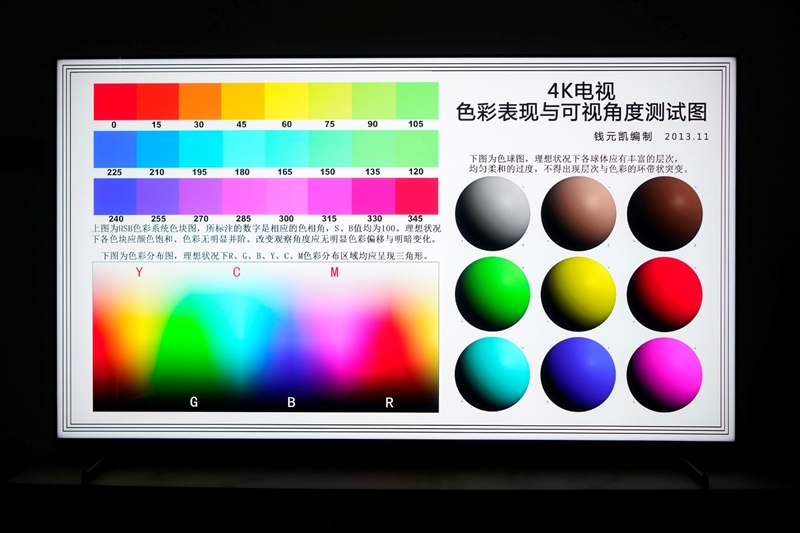Select the orange color block labeled 30

(200, 101)
